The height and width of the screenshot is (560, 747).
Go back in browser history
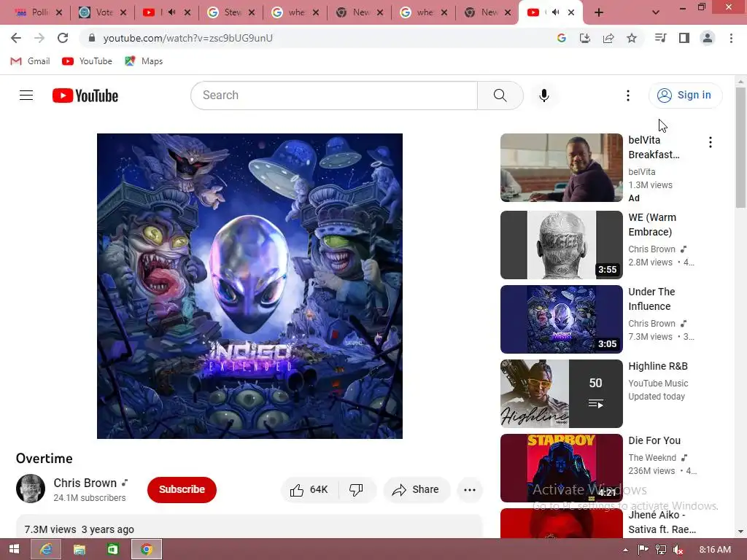(x=16, y=38)
